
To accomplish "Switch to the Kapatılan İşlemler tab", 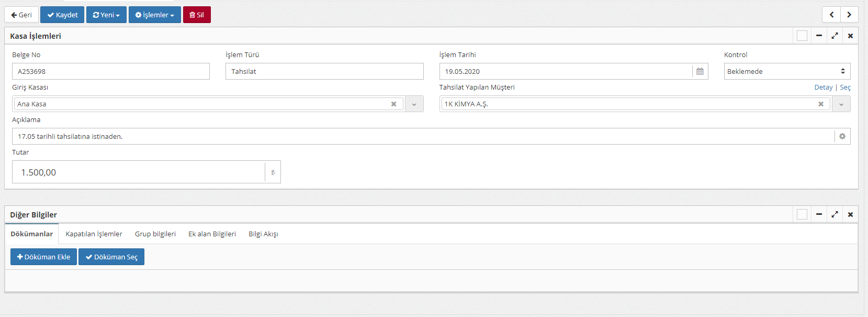I will pyautogui.click(x=94, y=234).
